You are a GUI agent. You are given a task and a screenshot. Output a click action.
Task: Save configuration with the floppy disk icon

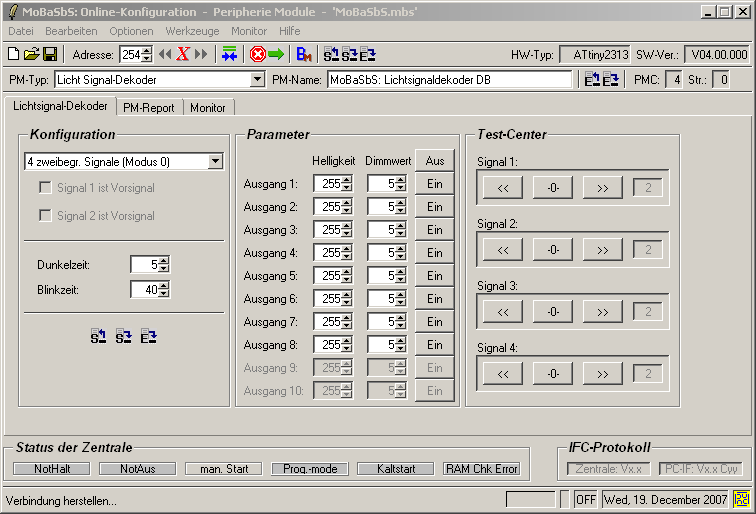tap(49, 54)
